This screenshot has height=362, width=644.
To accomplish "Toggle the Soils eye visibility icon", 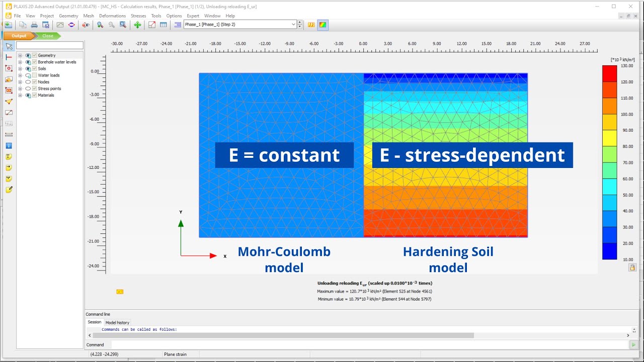I will click(x=28, y=69).
